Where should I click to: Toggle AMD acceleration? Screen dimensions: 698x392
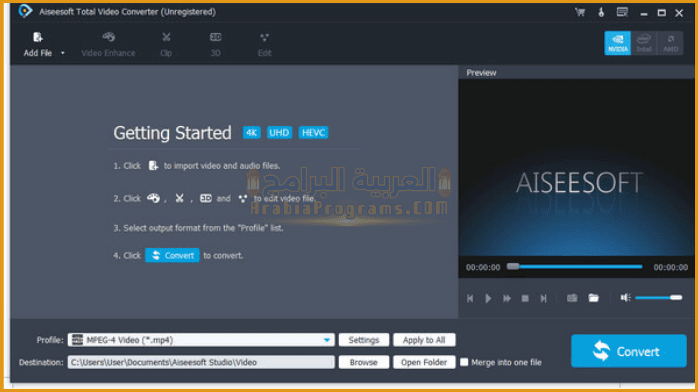(x=670, y=43)
